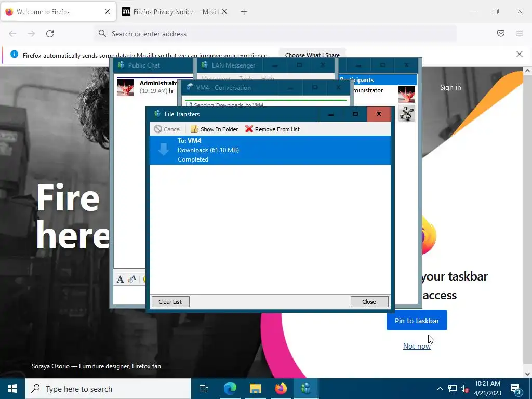Click the Save to Pocket icon

coord(500,33)
